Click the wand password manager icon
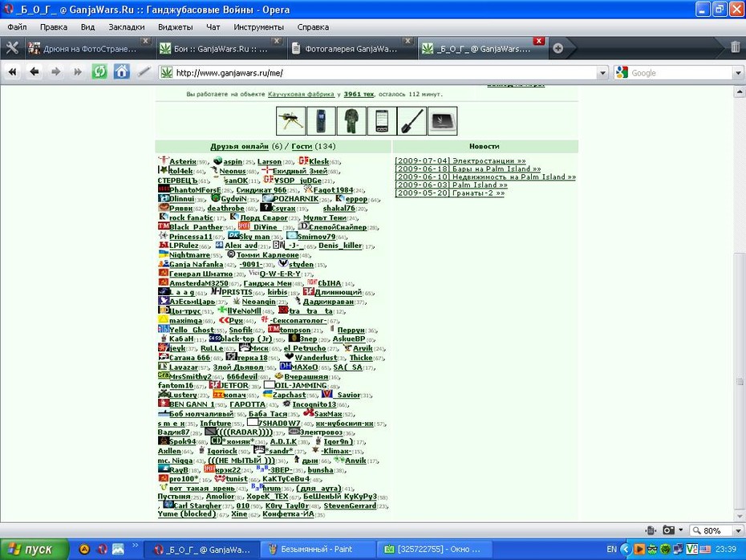The height and width of the screenshot is (560, 746). point(144,72)
